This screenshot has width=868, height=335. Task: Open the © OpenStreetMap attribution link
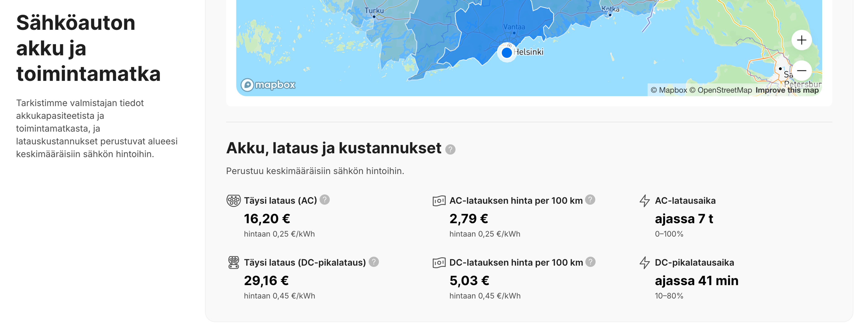pyautogui.click(x=720, y=90)
